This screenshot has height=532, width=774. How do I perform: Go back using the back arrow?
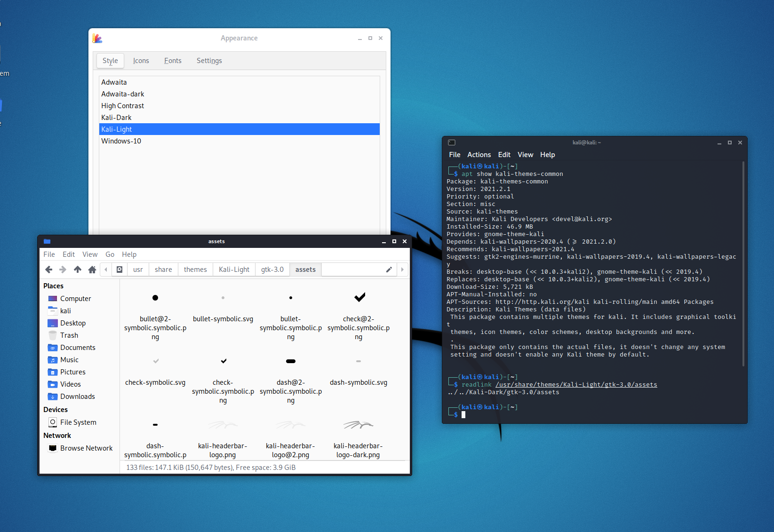[48, 270]
